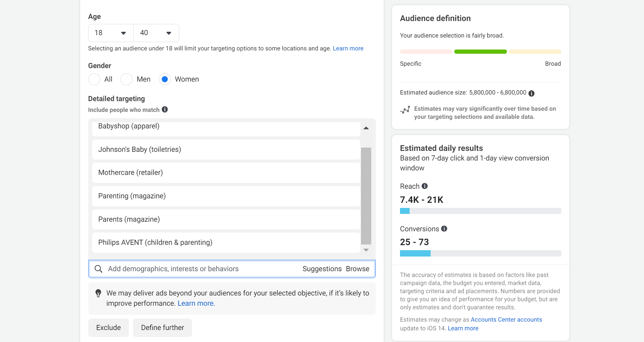The height and width of the screenshot is (342, 644).
Task: Select the Women gender radio button
Action: pos(165,79)
